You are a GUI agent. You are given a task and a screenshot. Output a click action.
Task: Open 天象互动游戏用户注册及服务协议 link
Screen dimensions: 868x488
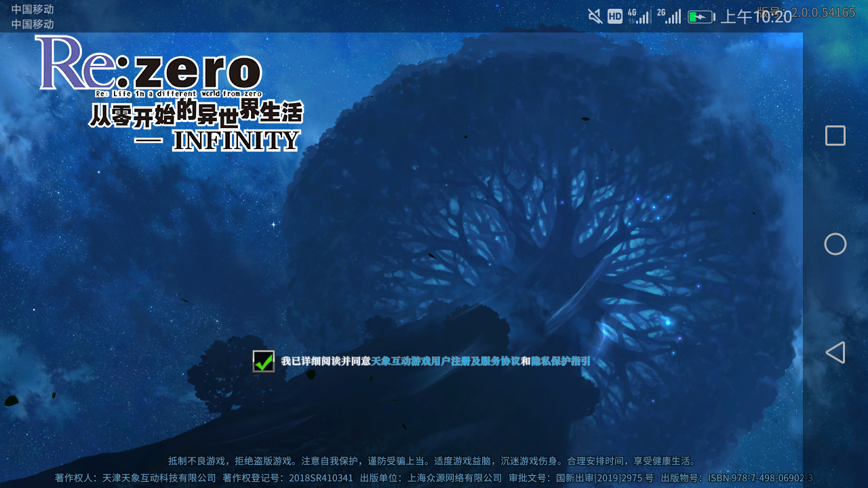pos(446,361)
